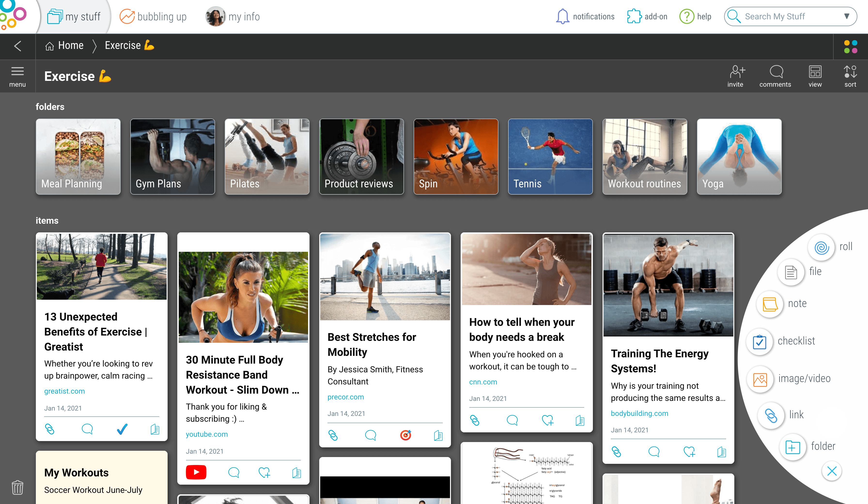Expand the search dropdown arrow
Viewport: 868px width, 504px height.
pyautogui.click(x=847, y=16)
